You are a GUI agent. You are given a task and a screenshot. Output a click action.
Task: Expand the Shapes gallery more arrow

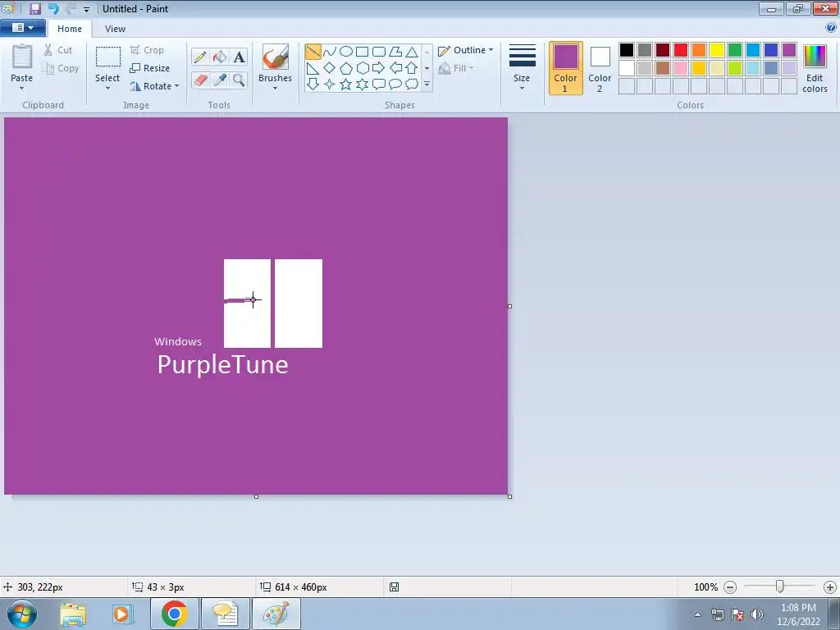pyautogui.click(x=427, y=84)
